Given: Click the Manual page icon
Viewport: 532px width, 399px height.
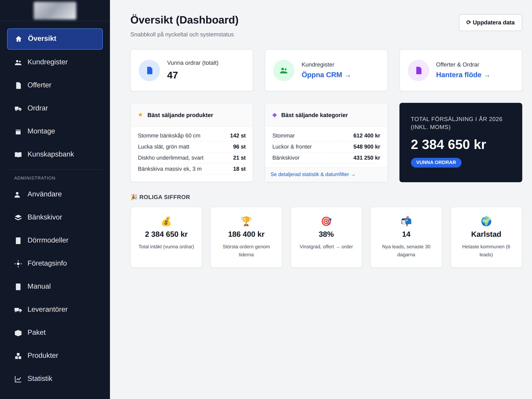Looking at the screenshot, I should (18, 287).
